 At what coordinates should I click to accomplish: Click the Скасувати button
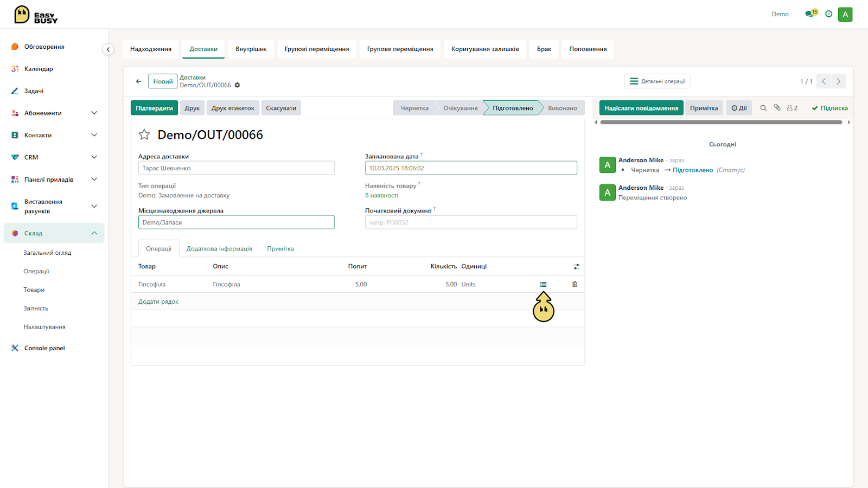click(281, 108)
